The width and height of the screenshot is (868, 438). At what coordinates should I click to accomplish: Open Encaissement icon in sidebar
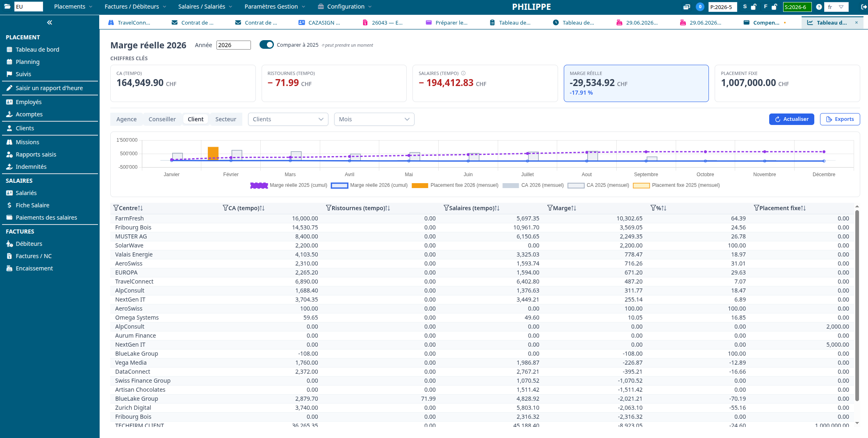coord(9,268)
